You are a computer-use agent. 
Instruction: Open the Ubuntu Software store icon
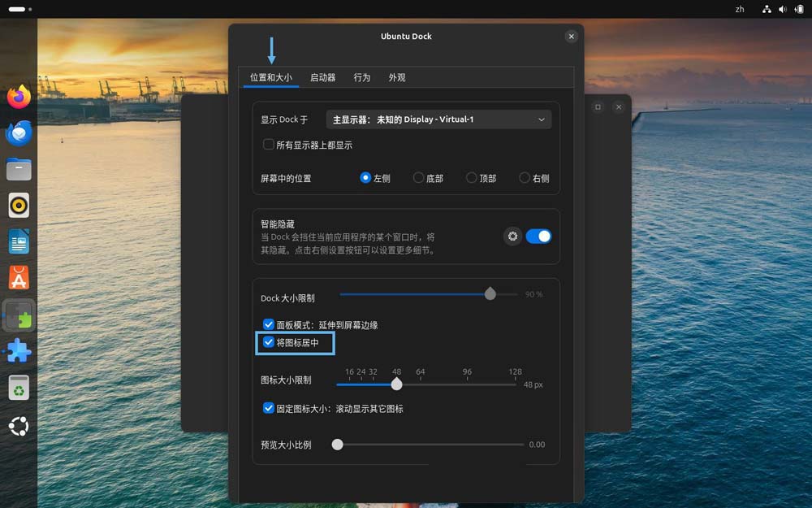pos(19,278)
